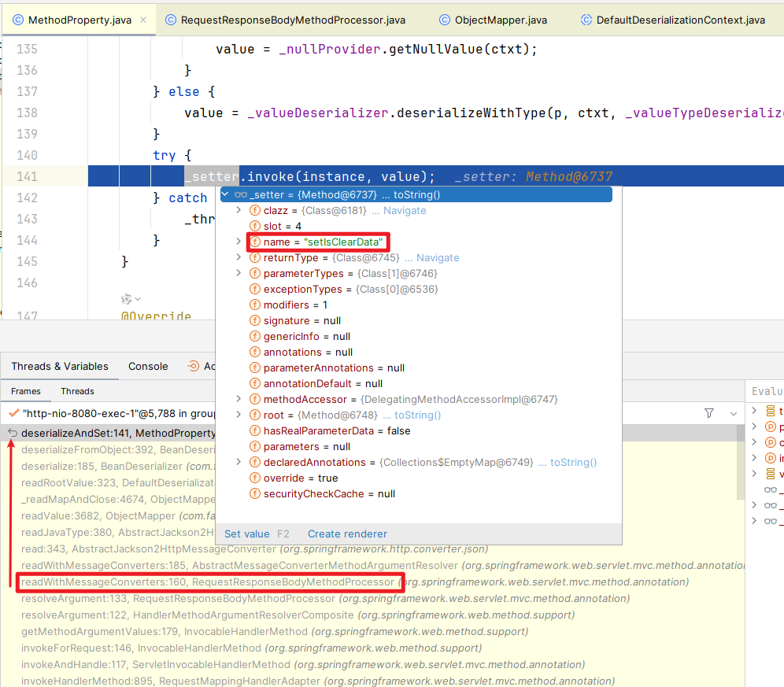The width and height of the screenshot is (784, 687).
Task: Open the dropdown arrow beside the filter icon
Action: (x=734, y=412)
